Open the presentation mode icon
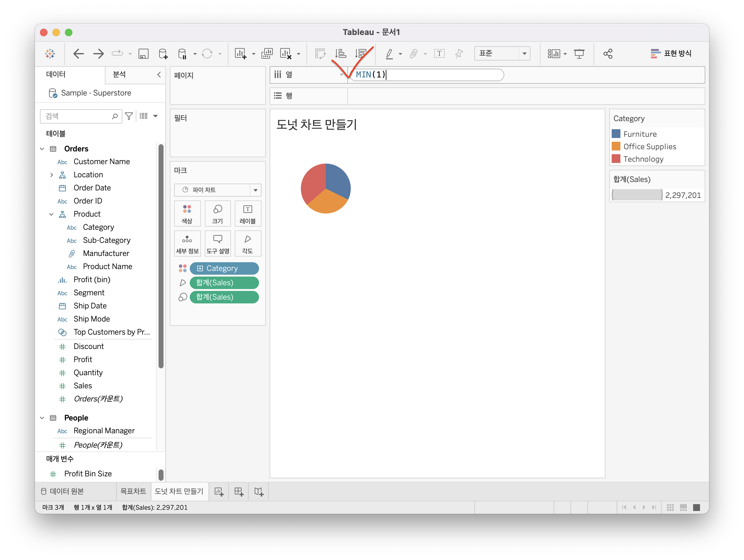Screen dimensions: 744x560 [x=579, y=53]
